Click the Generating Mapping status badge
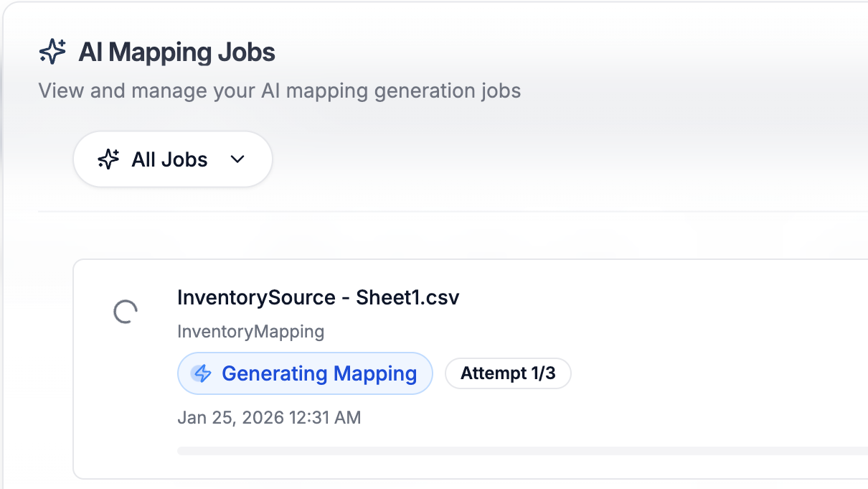868x489 pixels. [305, 373]
